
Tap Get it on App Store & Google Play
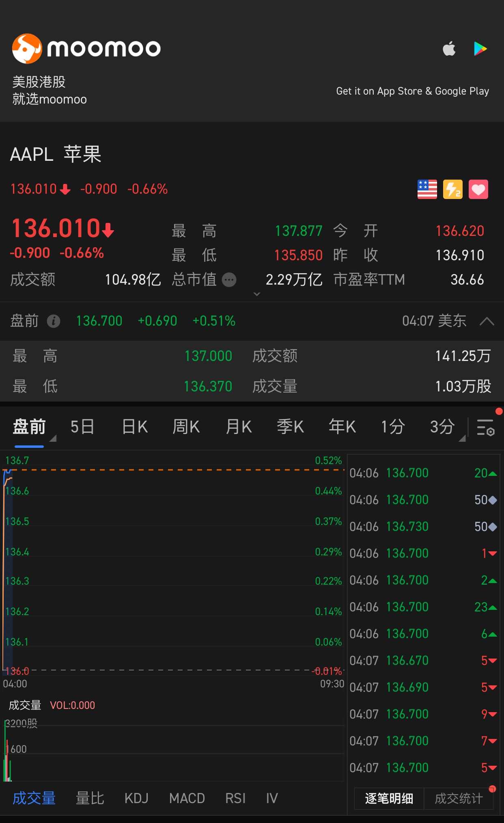(413, 91)
